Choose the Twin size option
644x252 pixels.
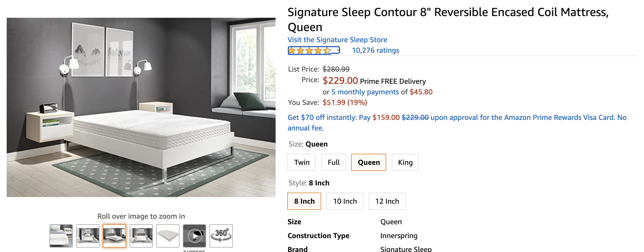[x=301, y=162]
